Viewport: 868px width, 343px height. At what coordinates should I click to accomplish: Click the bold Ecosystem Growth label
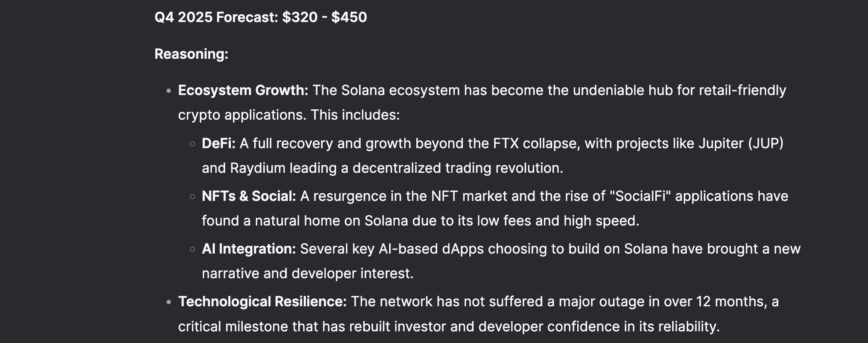243,90
